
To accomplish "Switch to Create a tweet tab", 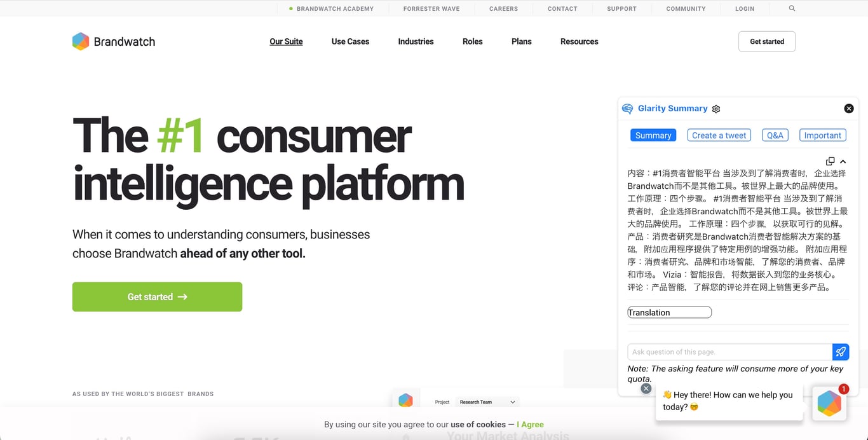I will coord(719,135).
